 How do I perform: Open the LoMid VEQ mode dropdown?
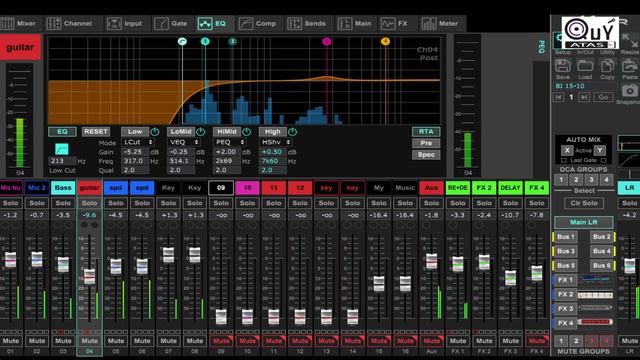[184, 142]
